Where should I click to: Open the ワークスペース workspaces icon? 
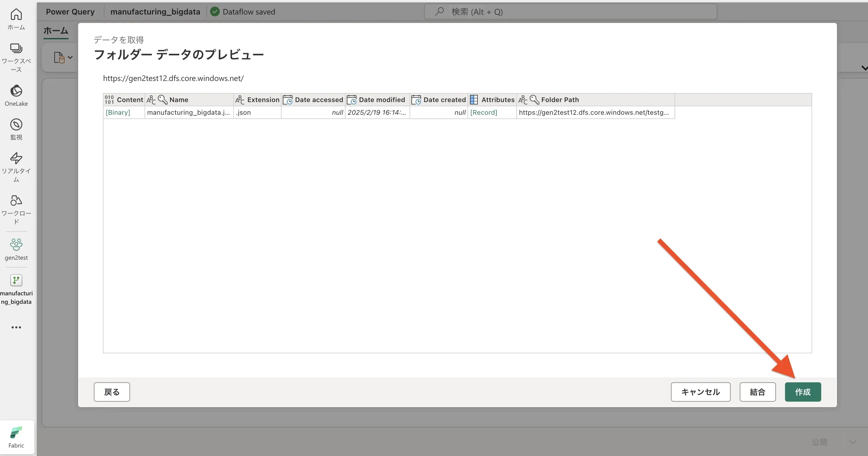tap(16, 57)
